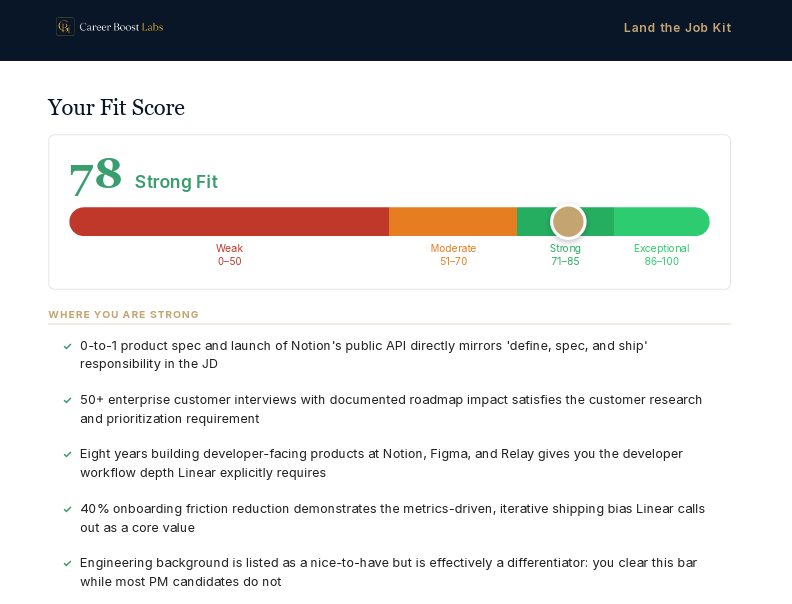Click the WHERE YOU ARE STRONG section heading
792x604 pixels.
tap(123, 315)
